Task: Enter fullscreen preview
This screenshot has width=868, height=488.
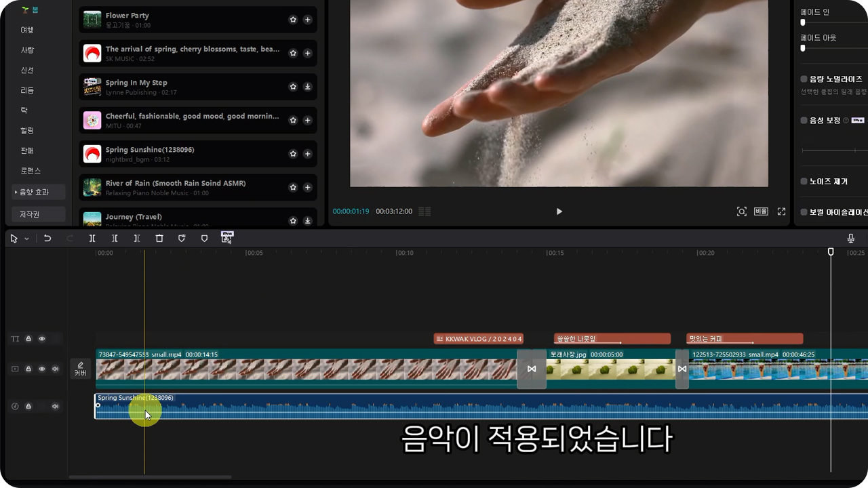Action: tap(781, 211)
